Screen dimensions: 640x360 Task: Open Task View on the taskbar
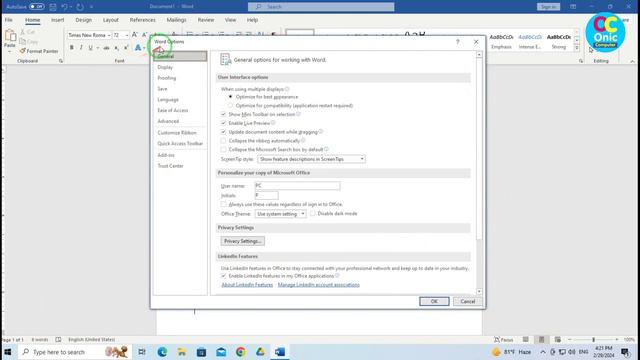click(142, 352)
